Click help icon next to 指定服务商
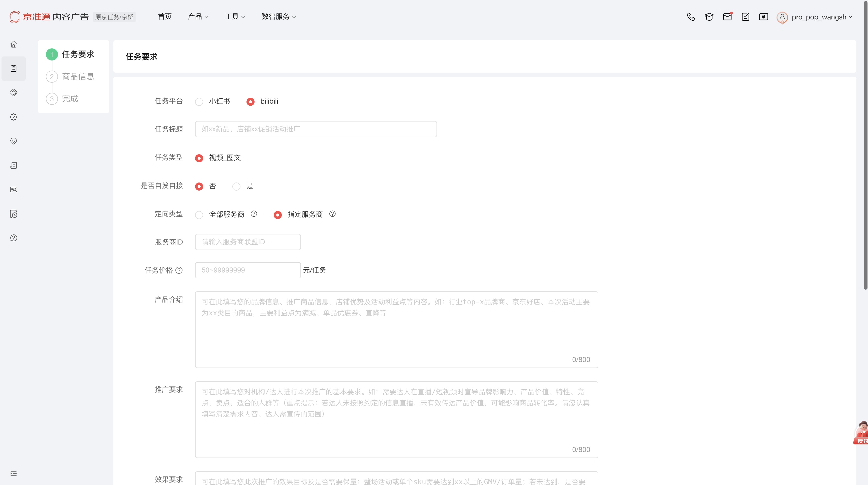Image resolution: width=868 pixels, height=485 pixels. tap(332, 214)
